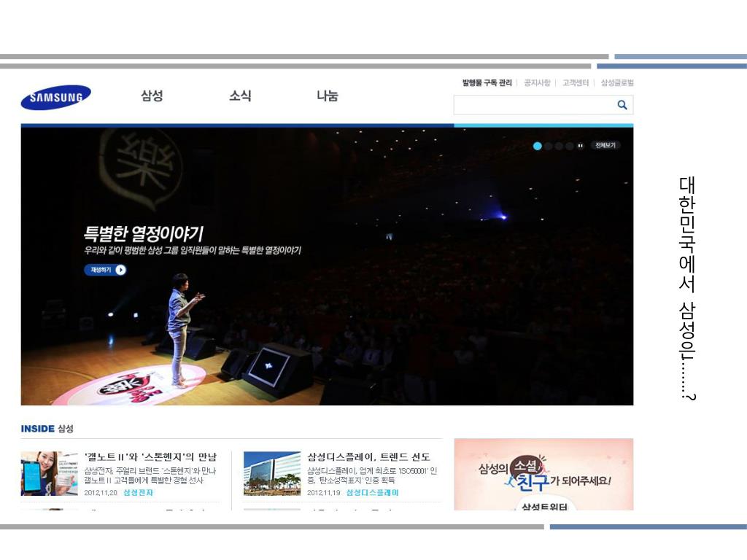747x560 pixels.
Task: Click the play arrow on 재생하기 button
Action: 121,270
